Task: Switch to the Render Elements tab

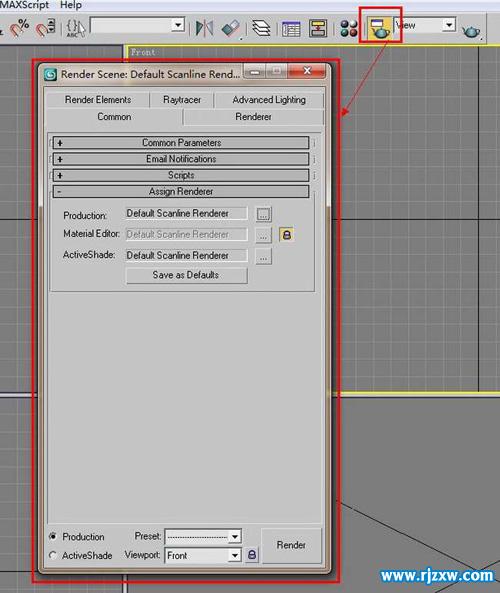Action: click(x=98, y=100)
